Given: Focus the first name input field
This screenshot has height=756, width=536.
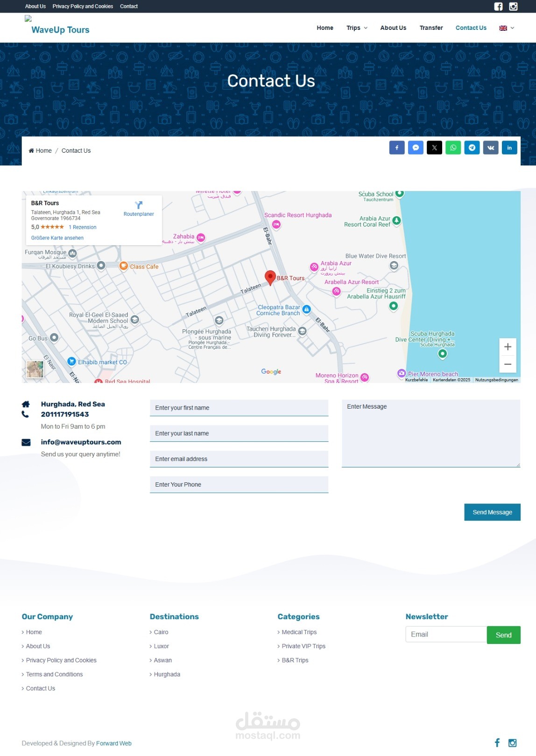Looking at the screenshot, I should (239, 408).
